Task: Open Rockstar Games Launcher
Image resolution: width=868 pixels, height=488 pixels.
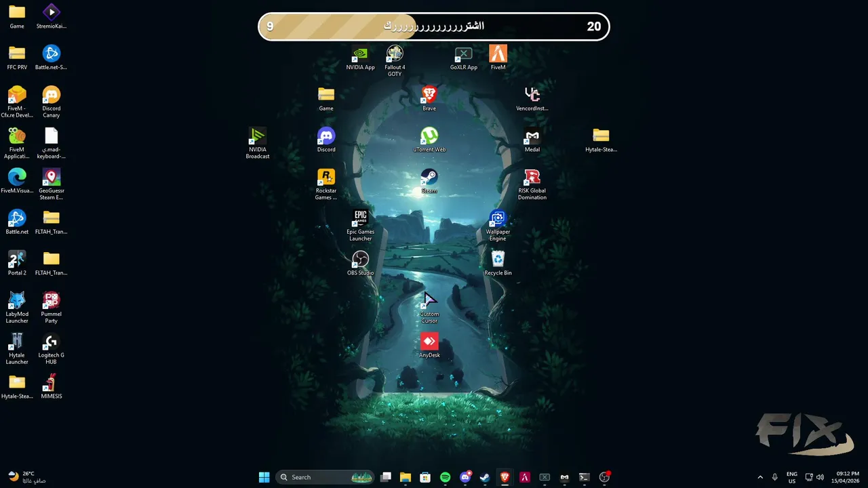Action: [326, 184]
